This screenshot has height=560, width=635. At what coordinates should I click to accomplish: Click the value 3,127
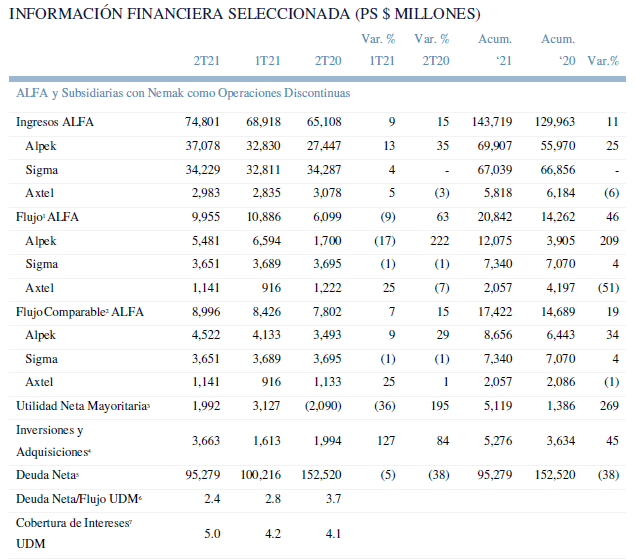[x=266, y=406]
